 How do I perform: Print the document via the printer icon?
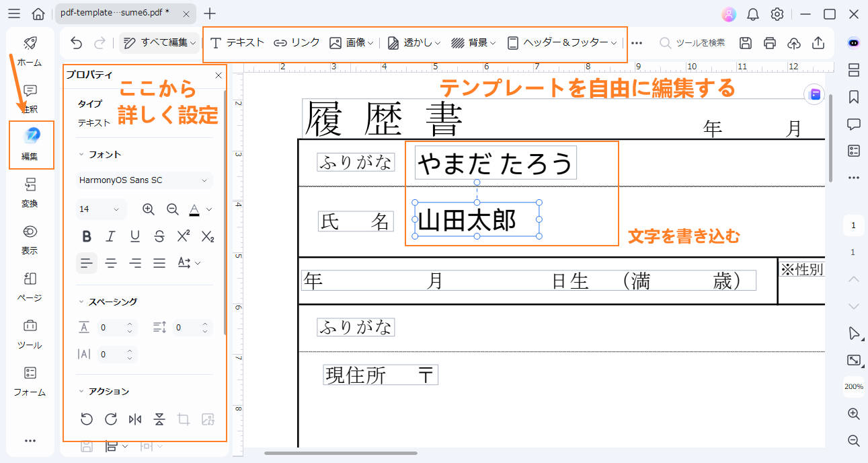coord(769,42)
